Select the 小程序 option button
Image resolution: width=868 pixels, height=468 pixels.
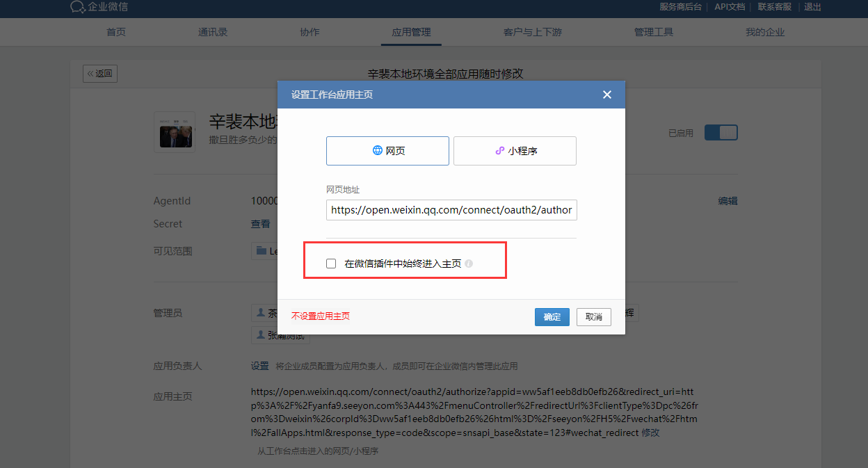(515, 151)
